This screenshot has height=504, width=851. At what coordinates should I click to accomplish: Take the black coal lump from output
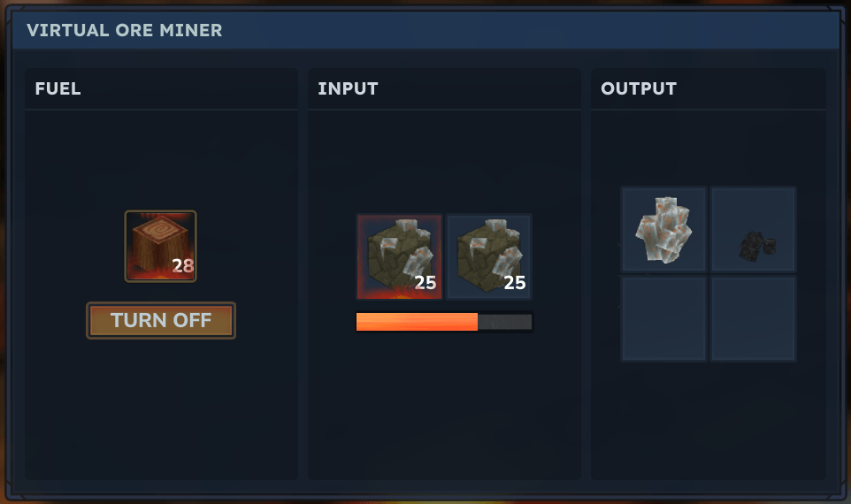point(754,229)
